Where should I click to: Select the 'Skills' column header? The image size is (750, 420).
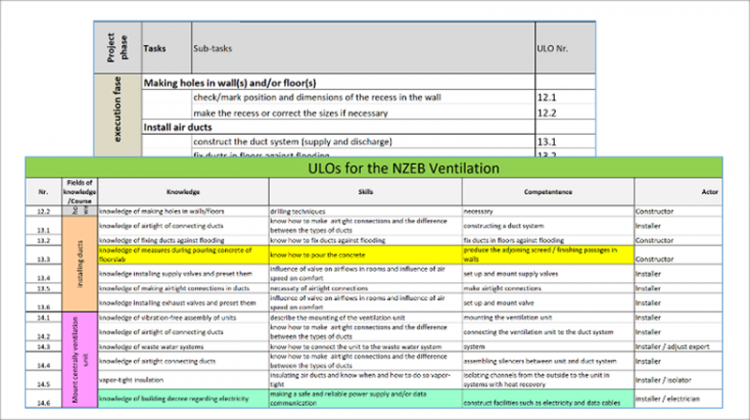[364, 190]
